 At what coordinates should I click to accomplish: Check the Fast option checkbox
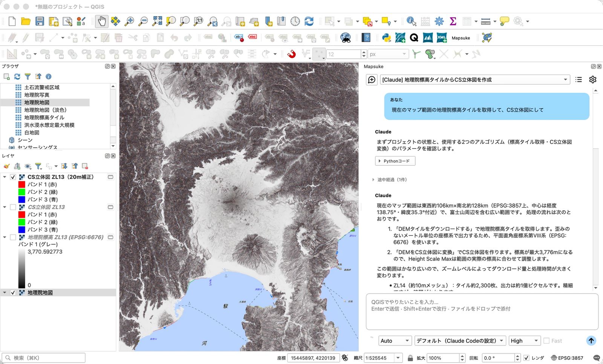[546, 341]
